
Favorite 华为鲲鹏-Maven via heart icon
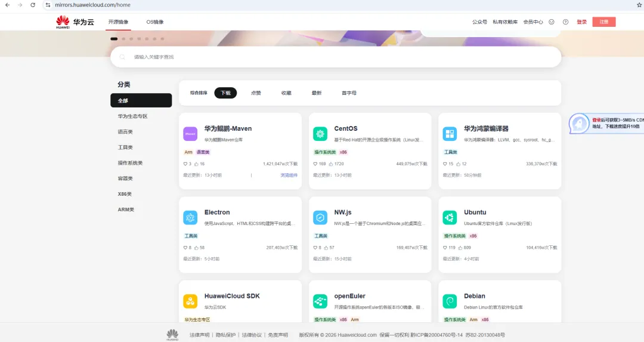(x=185, y=164)
